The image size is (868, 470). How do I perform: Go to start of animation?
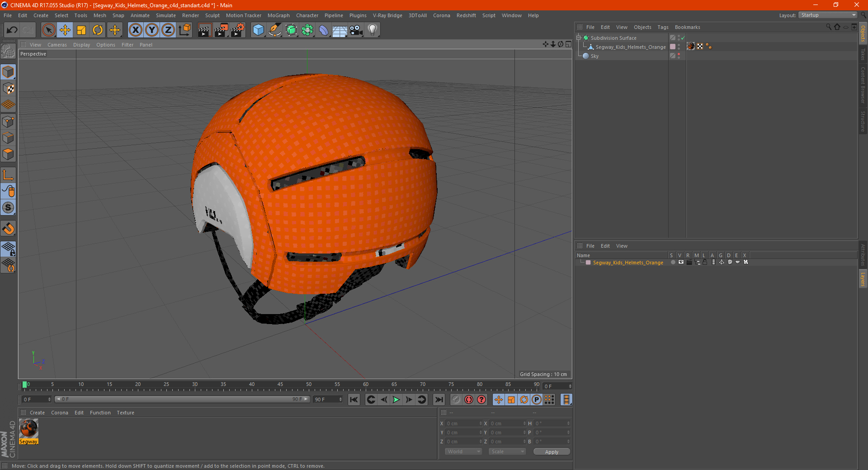[354, 399]
